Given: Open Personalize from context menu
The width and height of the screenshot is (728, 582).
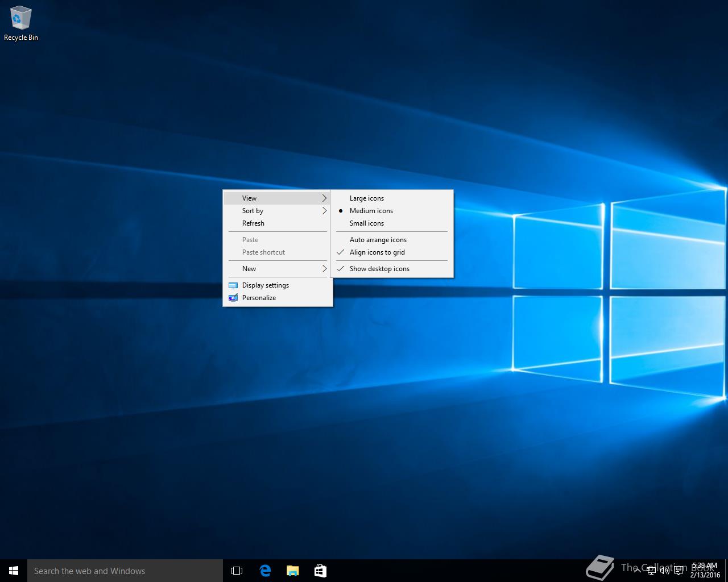Looking at the screenshot, I should click(x=278, y=298).
